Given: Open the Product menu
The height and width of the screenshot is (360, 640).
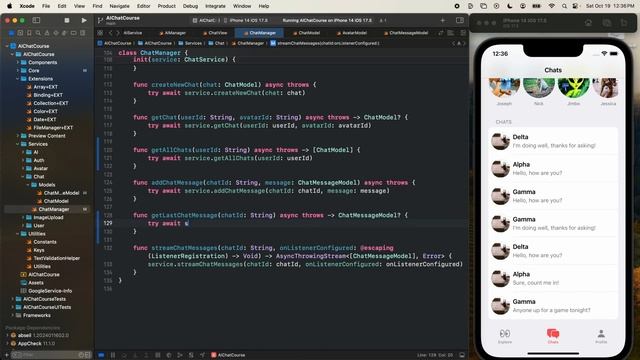Looking at the screenshot, I should pyautogui.click(x=167, y=6).
